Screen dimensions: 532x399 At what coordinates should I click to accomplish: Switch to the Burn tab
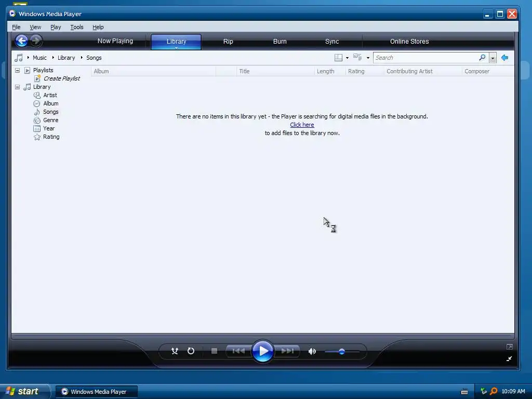(280, 42)
